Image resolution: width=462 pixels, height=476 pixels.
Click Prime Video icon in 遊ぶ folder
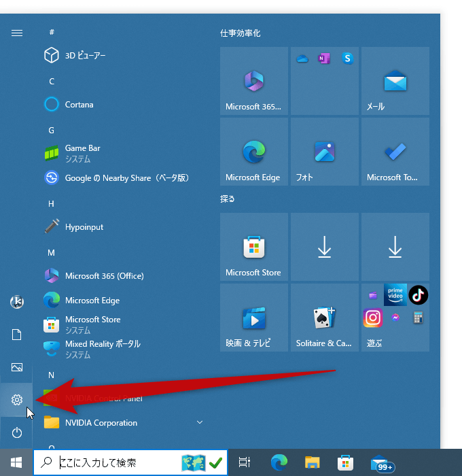pyautogui.click(x=395, y=294)
